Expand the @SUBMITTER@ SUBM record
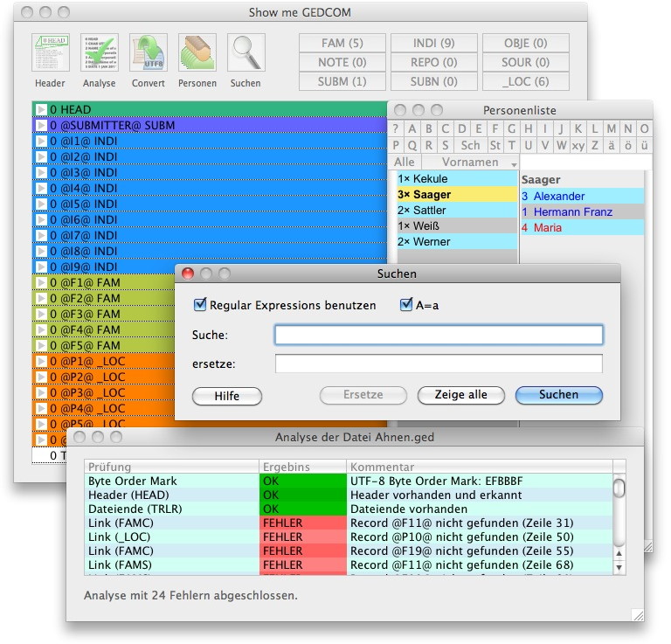671x644 pixels. click(40, 126)
